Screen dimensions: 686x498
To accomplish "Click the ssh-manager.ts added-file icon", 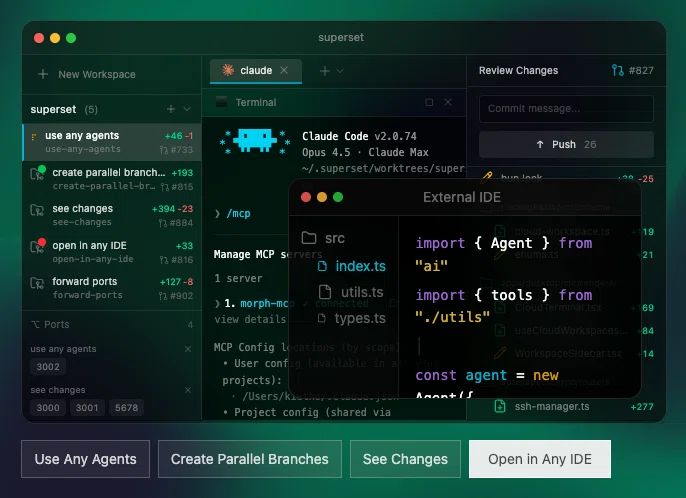I will point(500,407).
